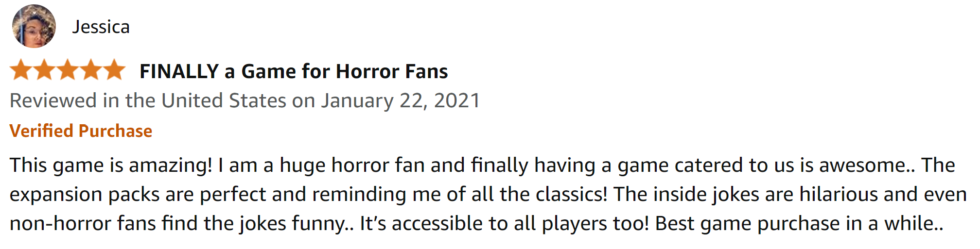980x249 pixels.
Task: Click the reviewer name Jessica
Action: click(x=101, y=27)
